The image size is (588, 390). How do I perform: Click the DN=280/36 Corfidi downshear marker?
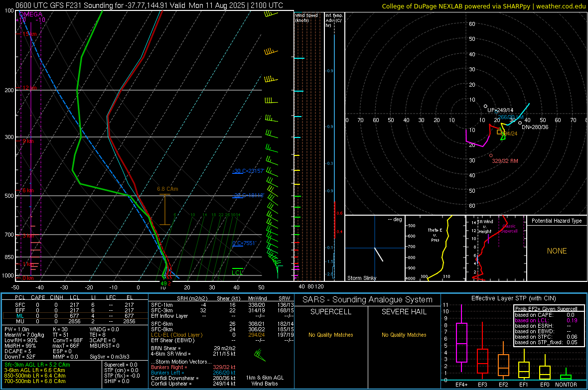click(x=520, y=123)
